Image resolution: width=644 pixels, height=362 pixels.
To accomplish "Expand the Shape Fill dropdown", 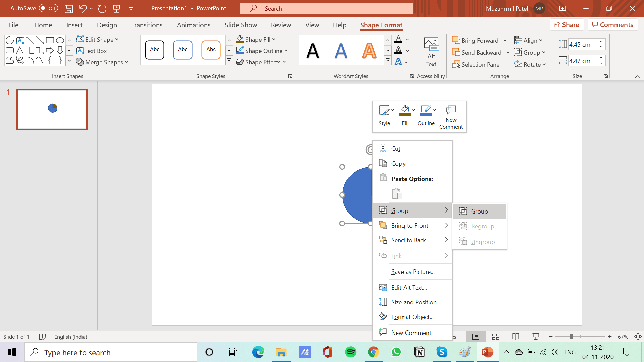I will (x=274, y=39).
